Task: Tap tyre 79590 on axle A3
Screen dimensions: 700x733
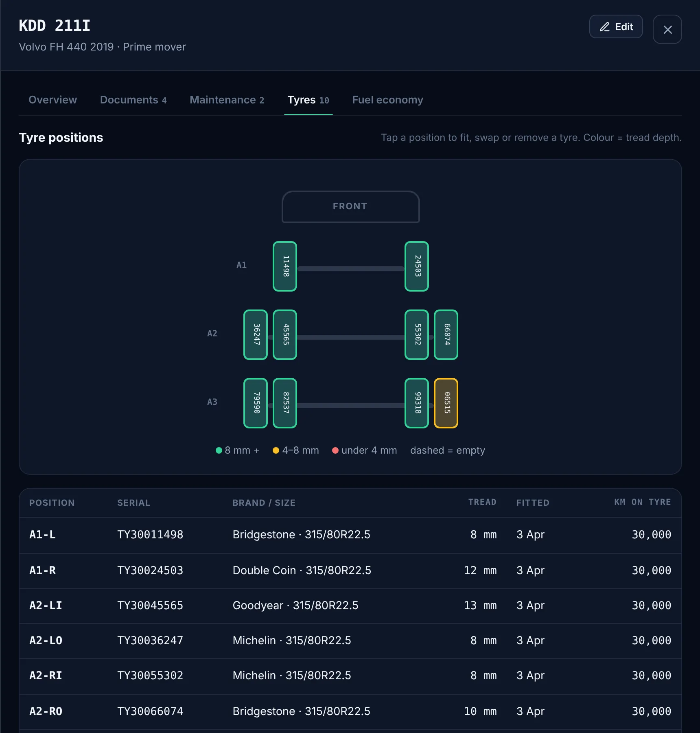Action: [x=256, y=403]
